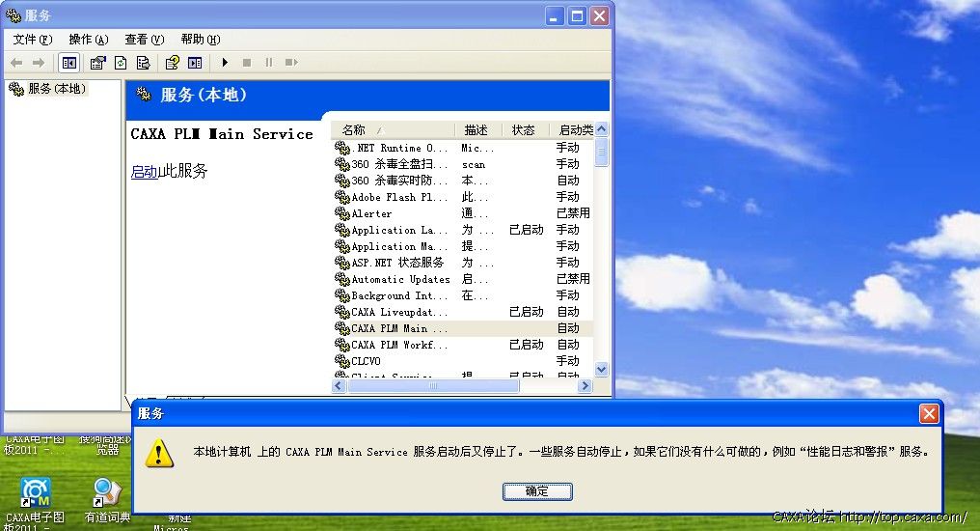Select Adobe Flash Pl... service row

point(462,197)
